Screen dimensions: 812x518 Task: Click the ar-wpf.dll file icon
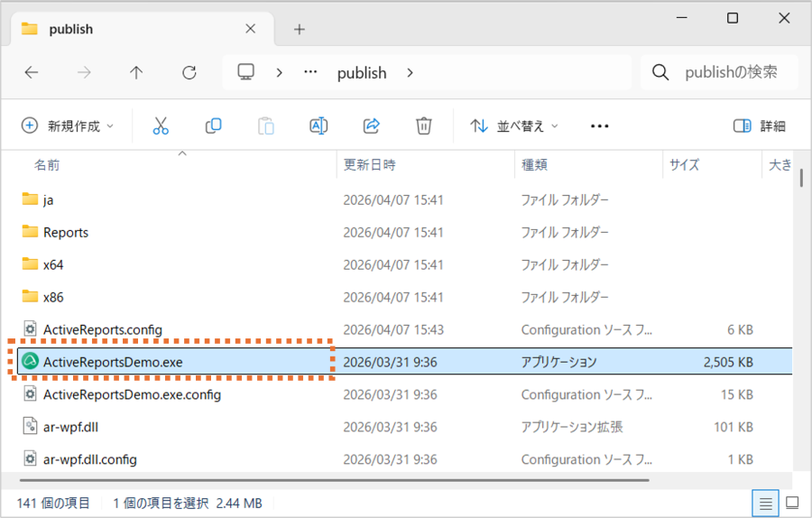[x=30, y=426]
